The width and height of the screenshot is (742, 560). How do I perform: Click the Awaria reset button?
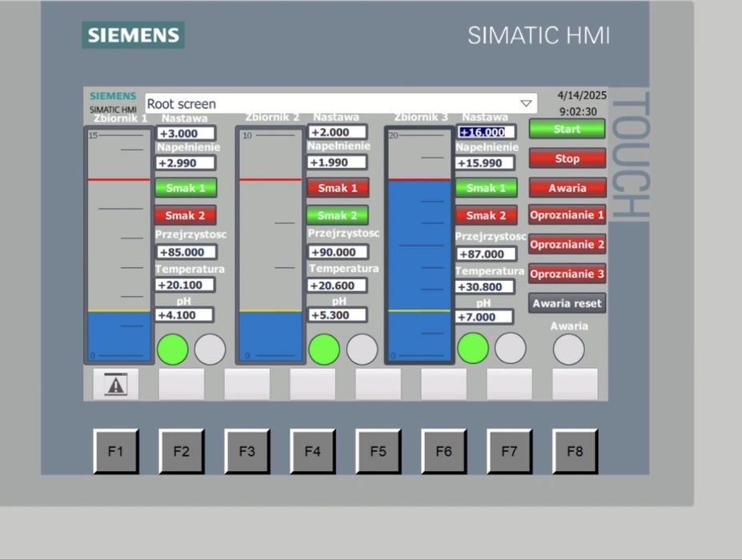click(x=567, y=303)
